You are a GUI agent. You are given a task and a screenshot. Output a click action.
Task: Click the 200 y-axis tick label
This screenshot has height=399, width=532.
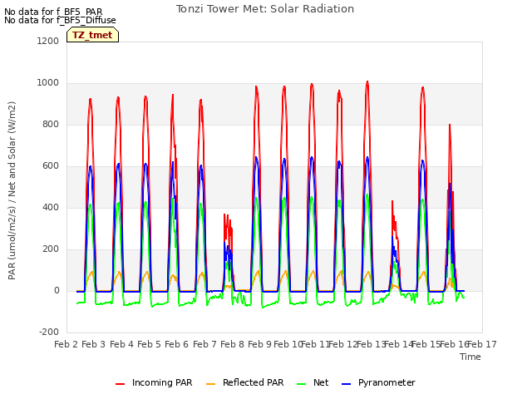[51, 249]
